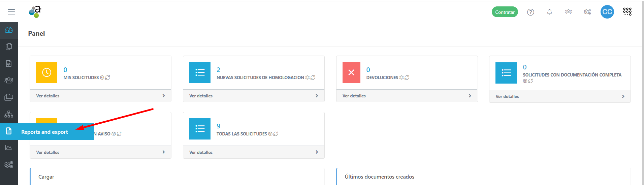Refresh the Devoluciones widget
Image resolution: width=644 pixels, height=185 pixels.
click(x=407, y=78)
